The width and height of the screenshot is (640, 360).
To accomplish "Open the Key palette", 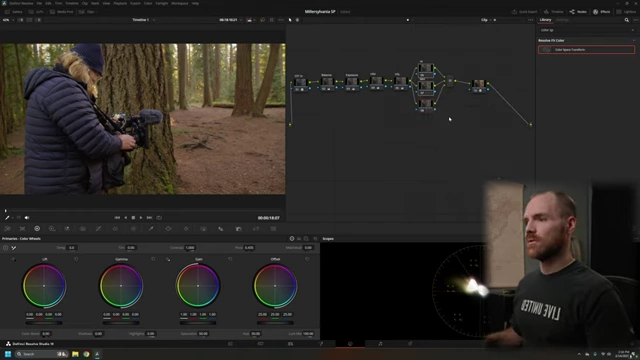I will pyautogui.click(x=238, y=229).
